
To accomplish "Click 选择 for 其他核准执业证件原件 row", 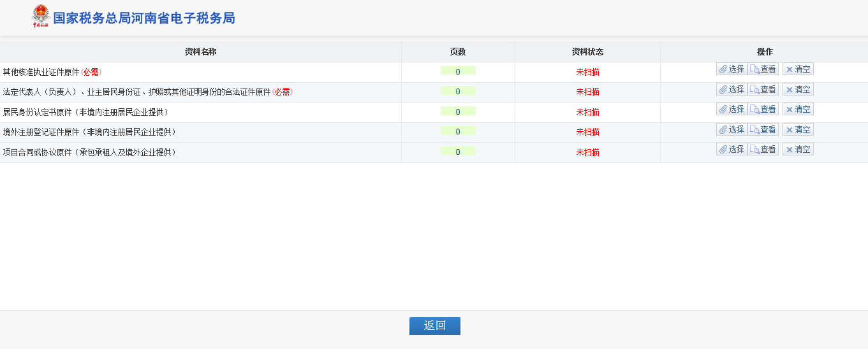I will 732,69.
